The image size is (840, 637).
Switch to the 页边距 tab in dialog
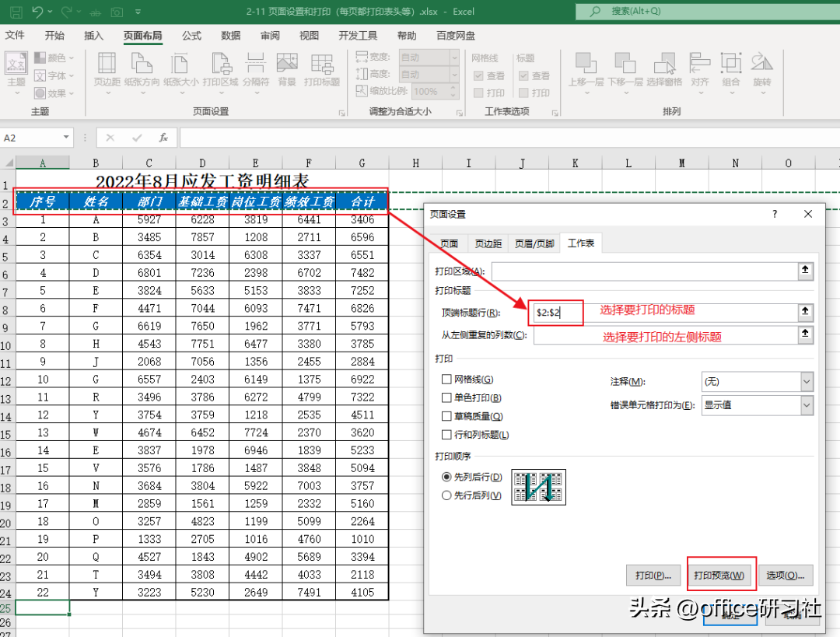pyautogui.click(x=488, y=243)
